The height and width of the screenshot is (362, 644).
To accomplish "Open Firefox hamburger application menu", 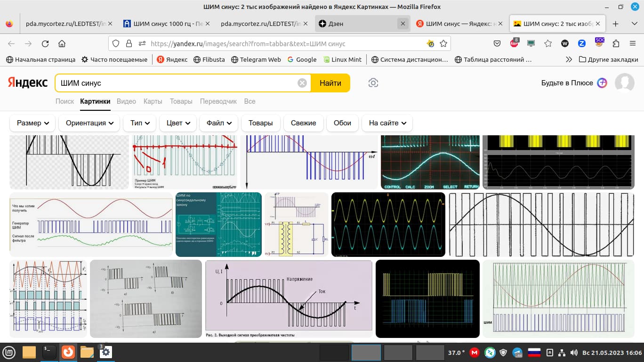I will click(x=633, y=43).
